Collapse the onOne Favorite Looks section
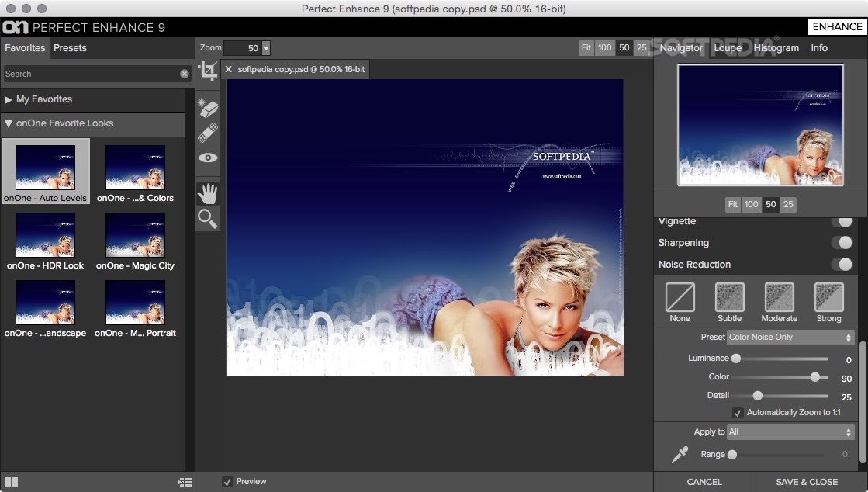The height and width of the screenshot is (492, 868). tap(9, 123)
